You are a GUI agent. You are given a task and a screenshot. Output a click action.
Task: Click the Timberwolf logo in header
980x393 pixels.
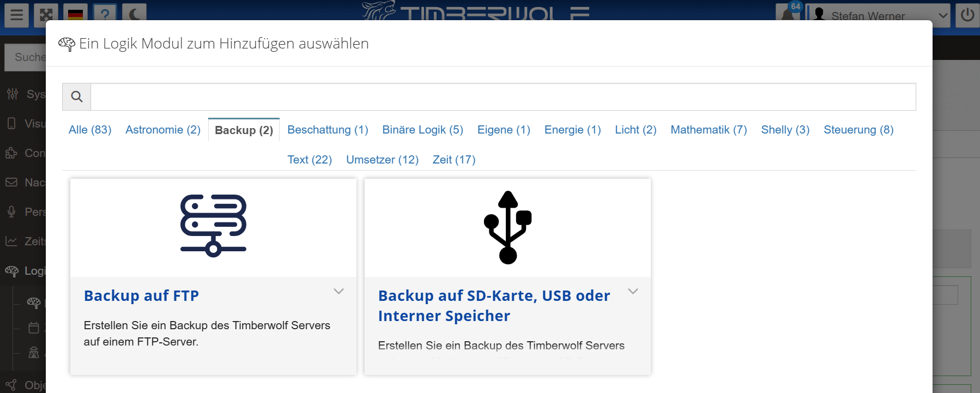(x=476, y=10)
